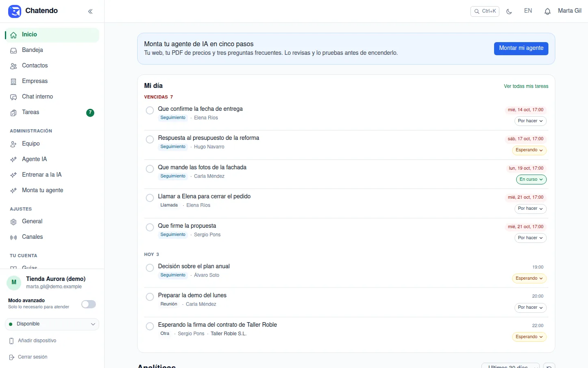Switch language with the EN button
The width and height of the screenshot is (588, 368).
(528, 11)
